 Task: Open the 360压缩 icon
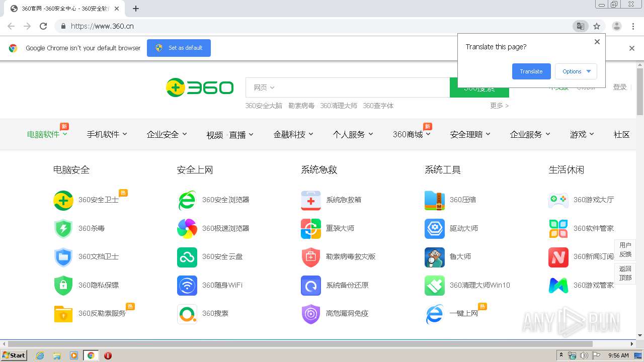[x=435, y=200]
